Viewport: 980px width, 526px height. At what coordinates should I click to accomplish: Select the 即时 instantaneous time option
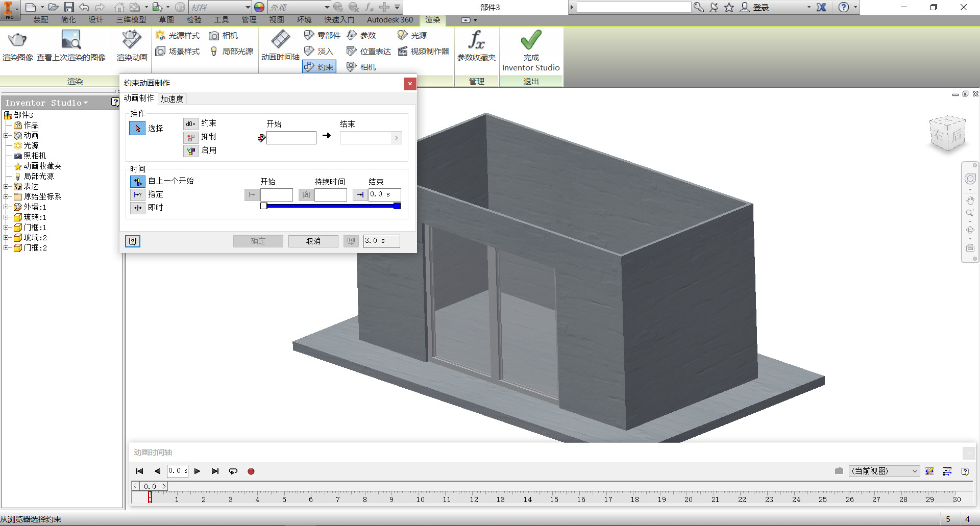(138, 208)
